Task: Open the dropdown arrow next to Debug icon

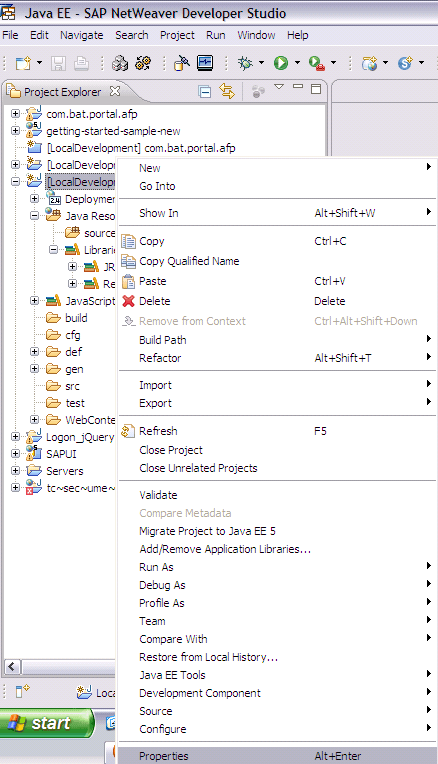Action: point(261,63)
